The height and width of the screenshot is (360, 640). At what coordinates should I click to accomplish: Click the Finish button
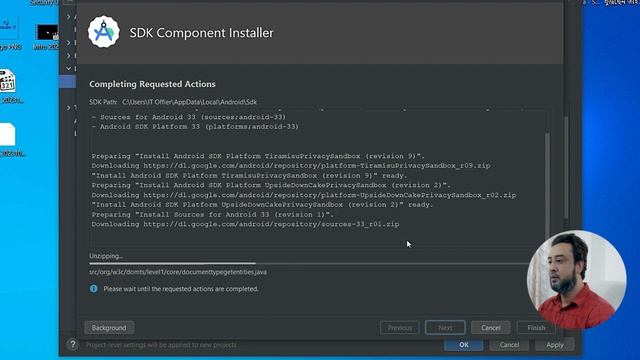(536, 328)
